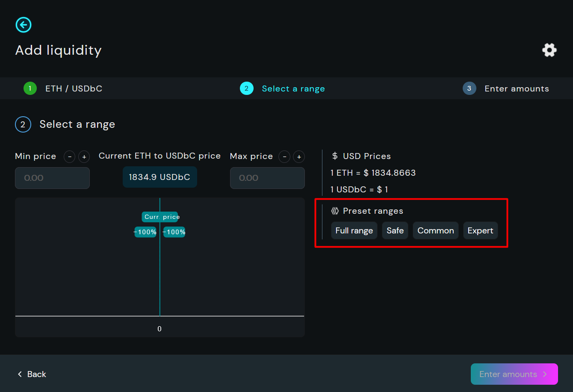Apply the Common preset range
573x392 pixels.
click(435, 230)
